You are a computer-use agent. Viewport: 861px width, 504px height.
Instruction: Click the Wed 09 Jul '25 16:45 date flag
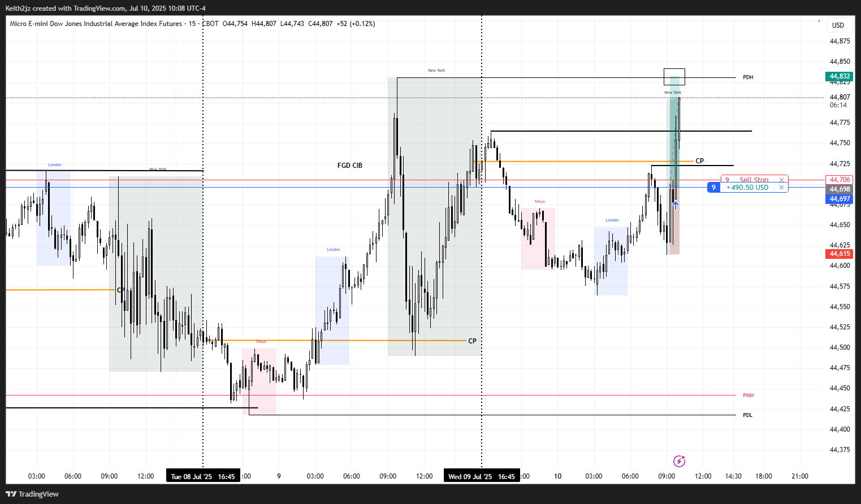482,476
